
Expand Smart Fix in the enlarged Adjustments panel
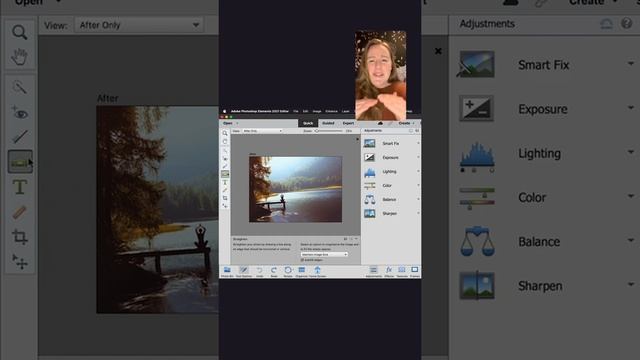[631, 64]
